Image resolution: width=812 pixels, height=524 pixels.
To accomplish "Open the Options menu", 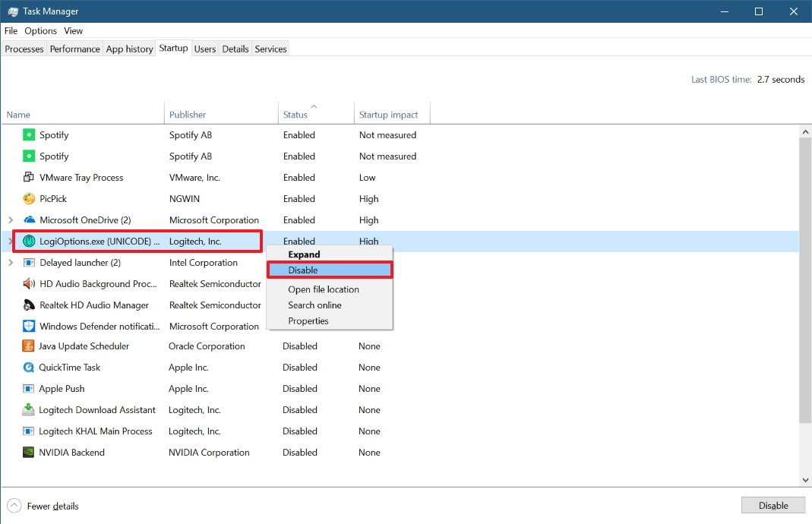I will click(40, 31).
